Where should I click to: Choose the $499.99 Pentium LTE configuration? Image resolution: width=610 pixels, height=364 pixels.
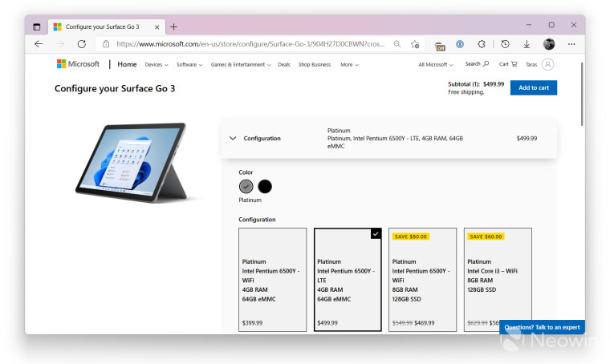coord(348,280)
